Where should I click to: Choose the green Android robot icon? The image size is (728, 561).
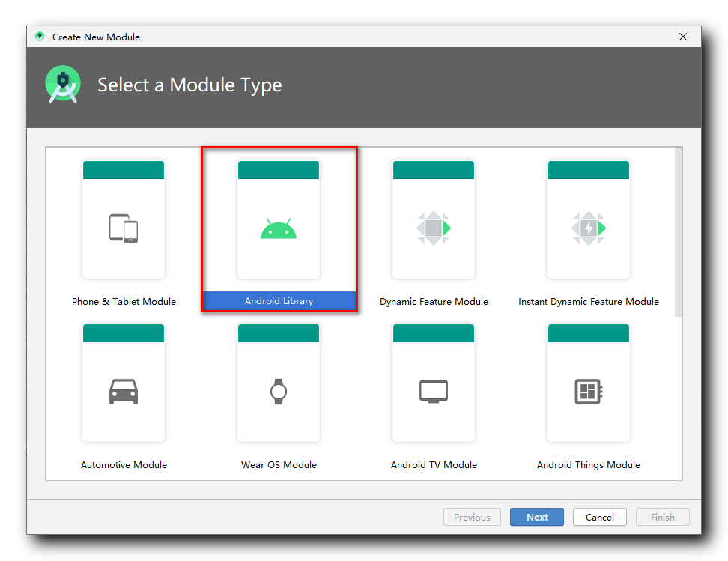279,228
